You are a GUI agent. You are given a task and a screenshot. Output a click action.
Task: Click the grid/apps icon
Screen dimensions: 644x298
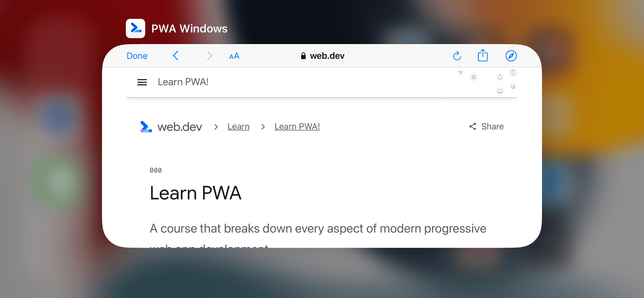(473, 77)
